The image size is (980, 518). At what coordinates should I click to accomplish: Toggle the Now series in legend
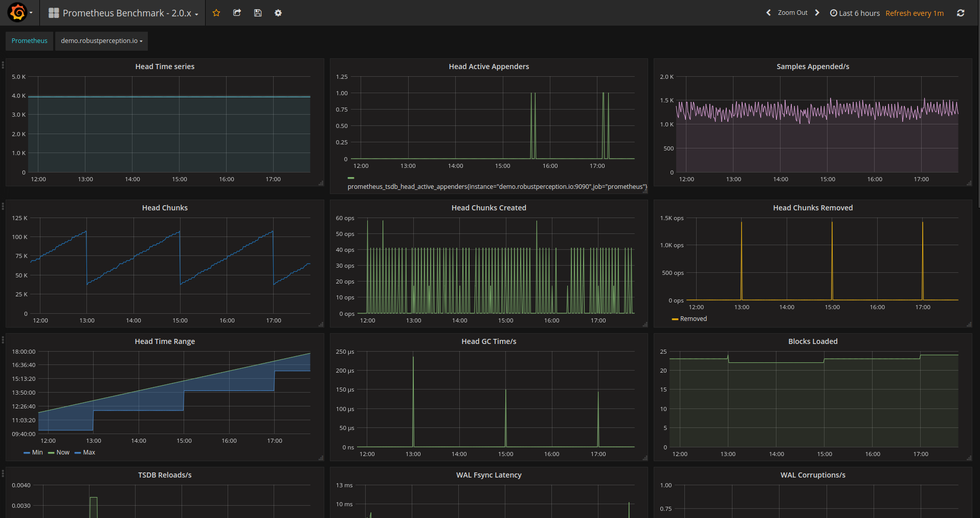pyautogui.click(x=59, y=452)
